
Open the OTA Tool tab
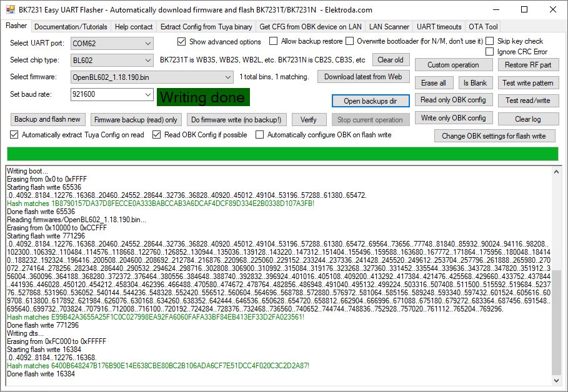click(x=483, y=27)
